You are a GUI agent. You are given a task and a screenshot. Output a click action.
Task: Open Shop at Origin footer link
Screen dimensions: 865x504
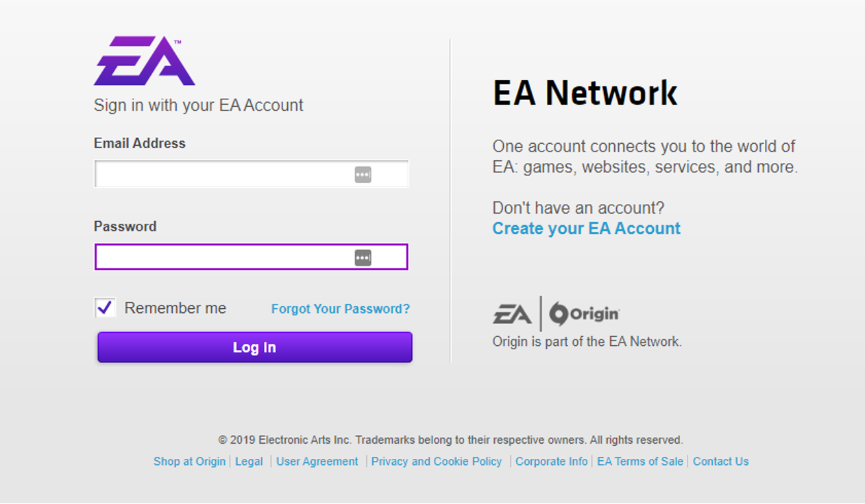pyautogui.click(x=189, y=462)
